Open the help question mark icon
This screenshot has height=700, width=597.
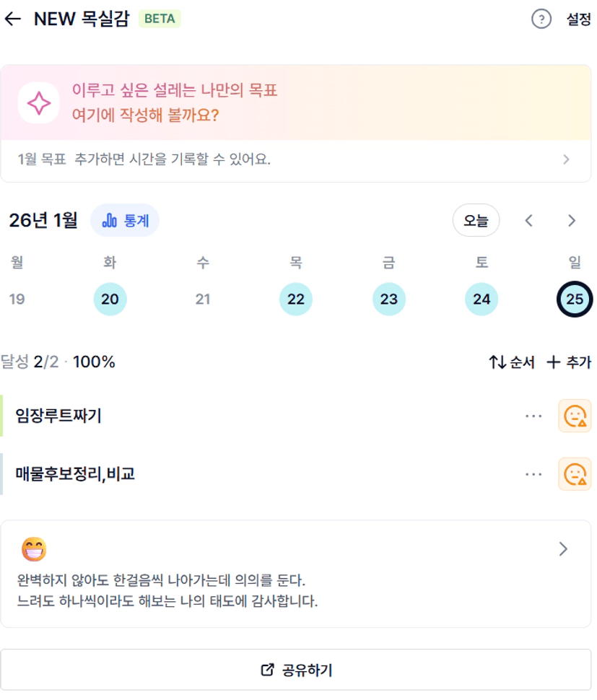coord(541,19)
